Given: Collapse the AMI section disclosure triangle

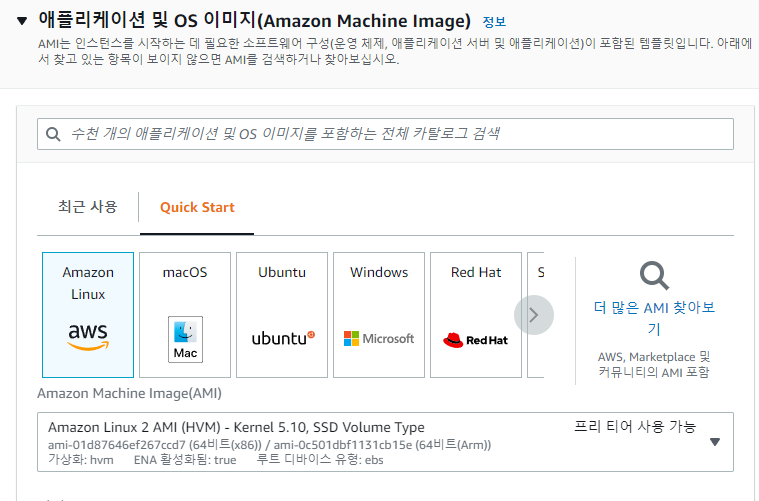Looking at the screenshot, I should [22, 21].
